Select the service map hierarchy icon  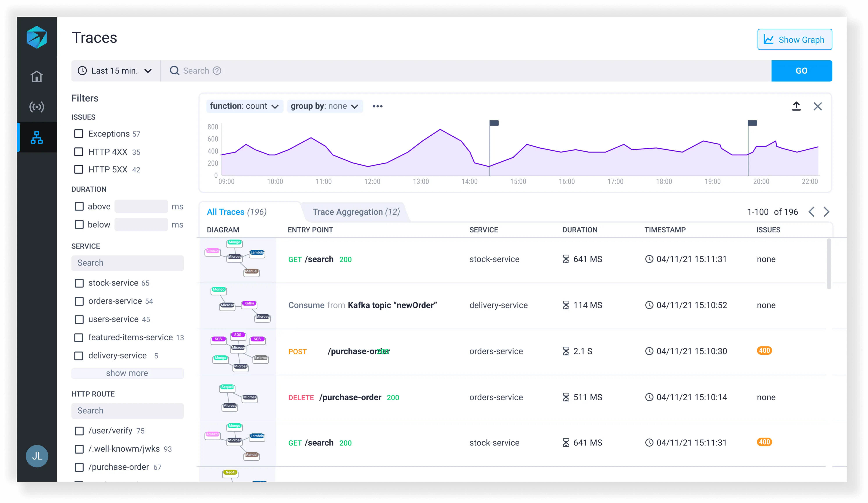click(36, 137)
